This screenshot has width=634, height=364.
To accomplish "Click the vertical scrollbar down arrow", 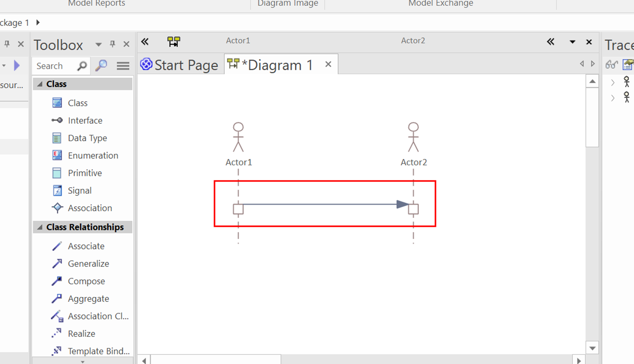I will [x=592, y=348].
